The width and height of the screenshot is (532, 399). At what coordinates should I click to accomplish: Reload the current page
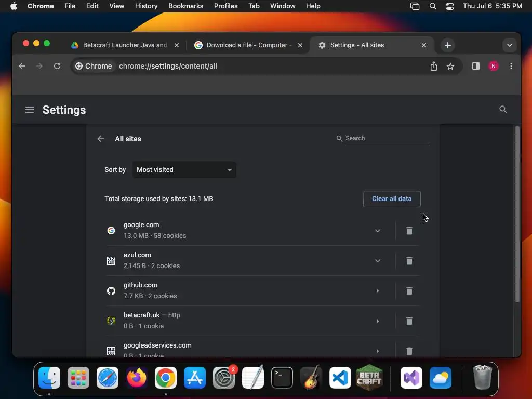click(57, 66)
